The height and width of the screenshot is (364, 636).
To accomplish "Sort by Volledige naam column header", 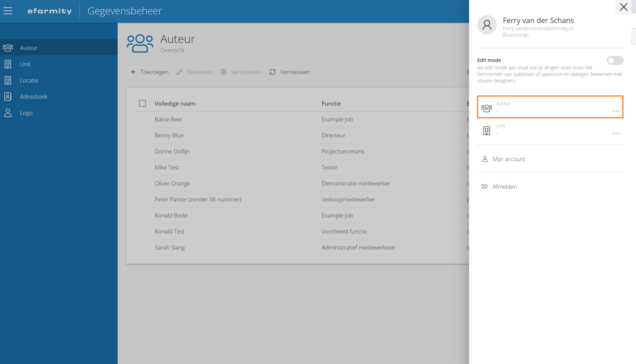I will [175, 104].
